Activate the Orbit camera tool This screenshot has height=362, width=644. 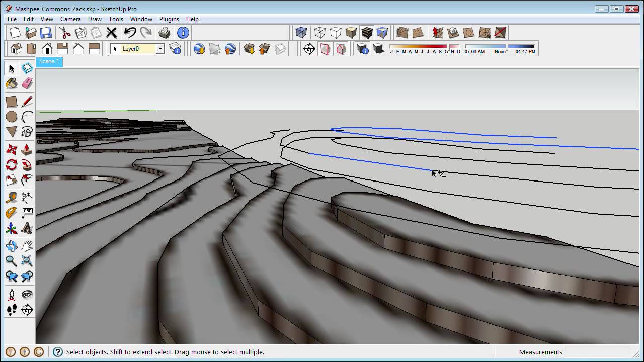[12, 246]
